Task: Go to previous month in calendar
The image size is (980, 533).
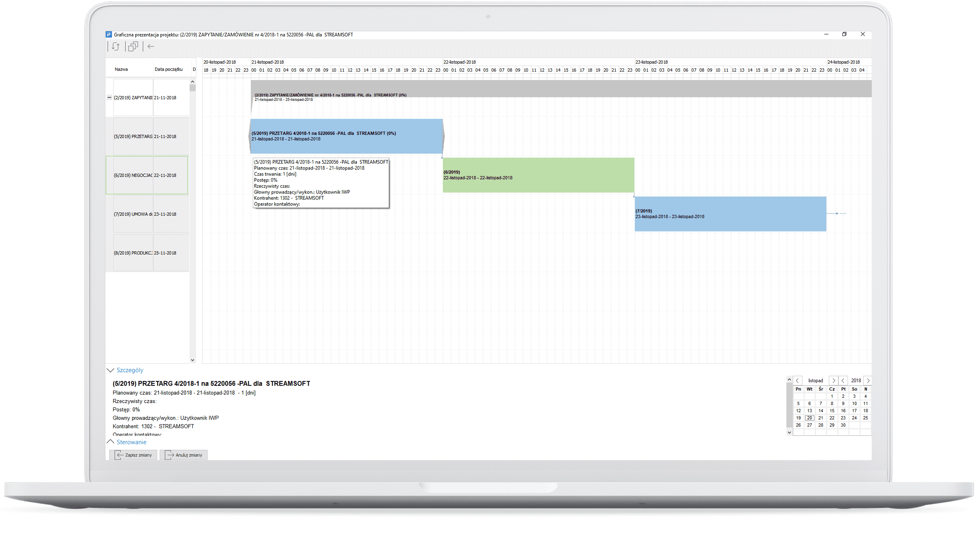Action: tap(798, 380)
